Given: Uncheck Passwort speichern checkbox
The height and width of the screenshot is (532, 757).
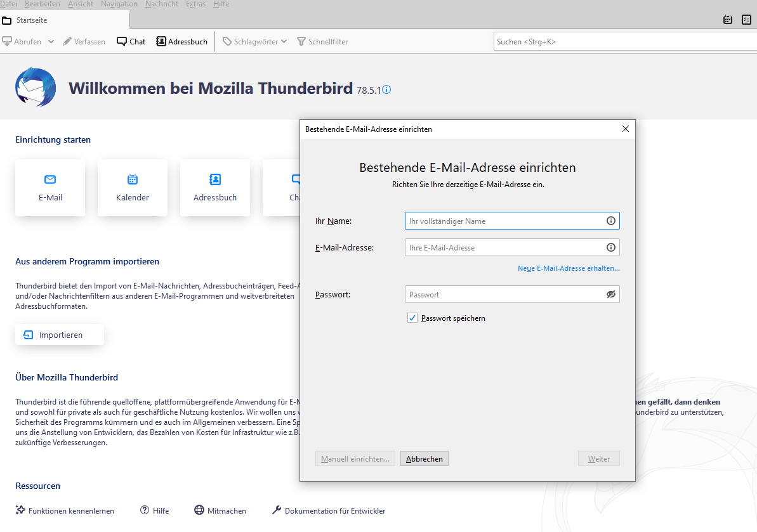Looking at the screenshot, I should point(412,318).
